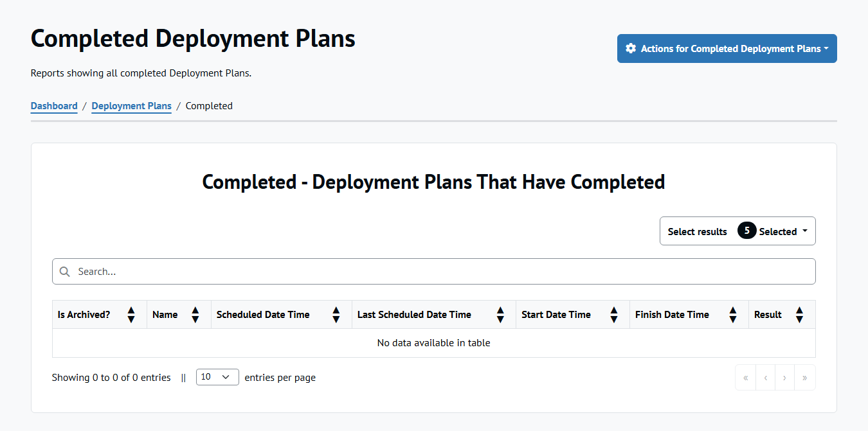The height and width of the screenshot is (431, 868).
Task: Click the 5 selected count badge
Action: pyautogui.click(x=746, y=231)
